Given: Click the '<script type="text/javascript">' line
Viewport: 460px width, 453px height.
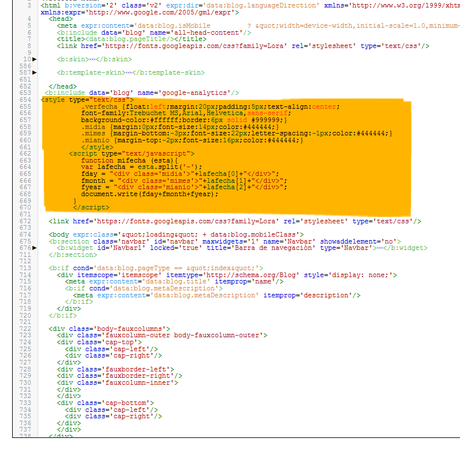Looking at the screenshot, I should pyautogui.click(x=132, y=154).
